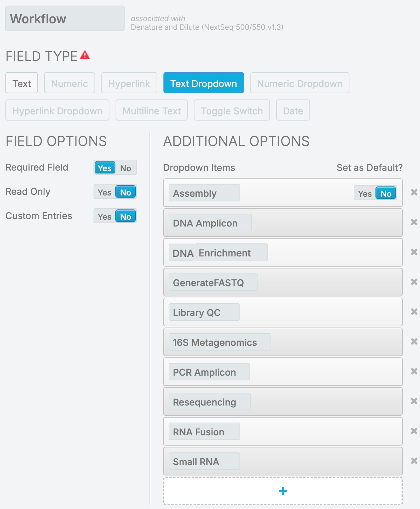The height and width of the screenshot is (509, 420).
Task: Remove the GenerateFASTQ item with X icon
Action: click(x=414, y=282)
